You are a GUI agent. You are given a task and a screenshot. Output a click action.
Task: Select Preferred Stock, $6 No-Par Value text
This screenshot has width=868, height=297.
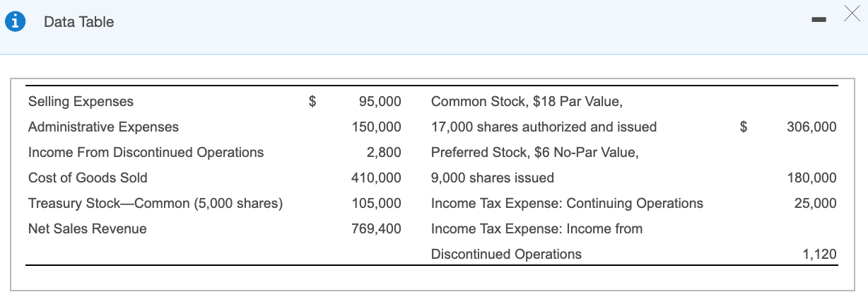point(535,153)
